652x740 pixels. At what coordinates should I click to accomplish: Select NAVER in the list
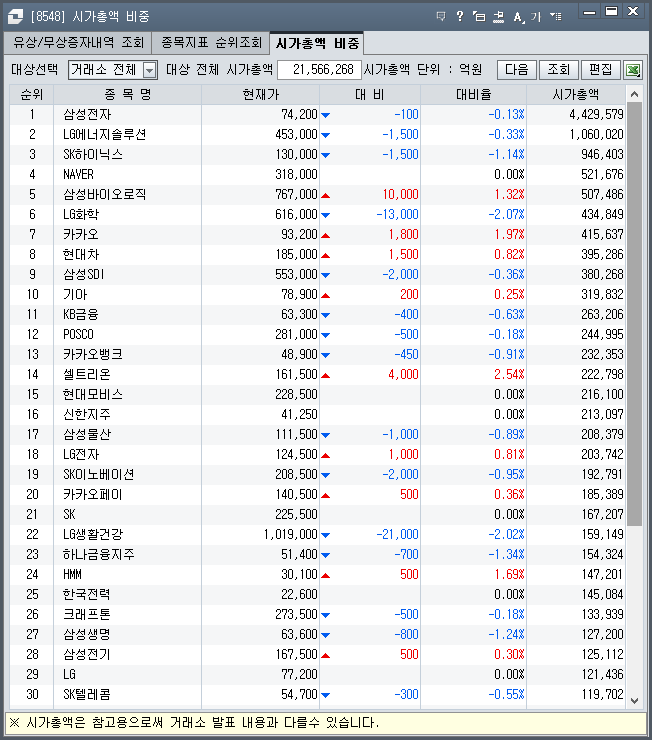click(x=78, y=175)
